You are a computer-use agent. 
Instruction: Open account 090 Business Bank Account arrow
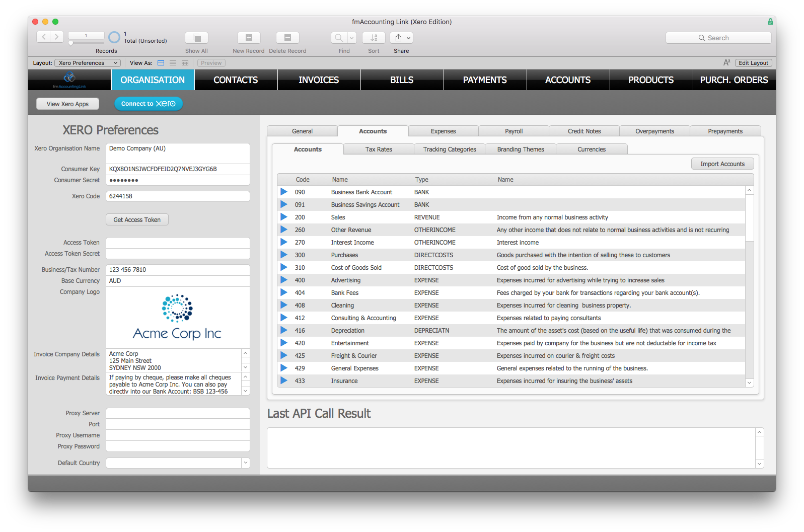point(284,192)
